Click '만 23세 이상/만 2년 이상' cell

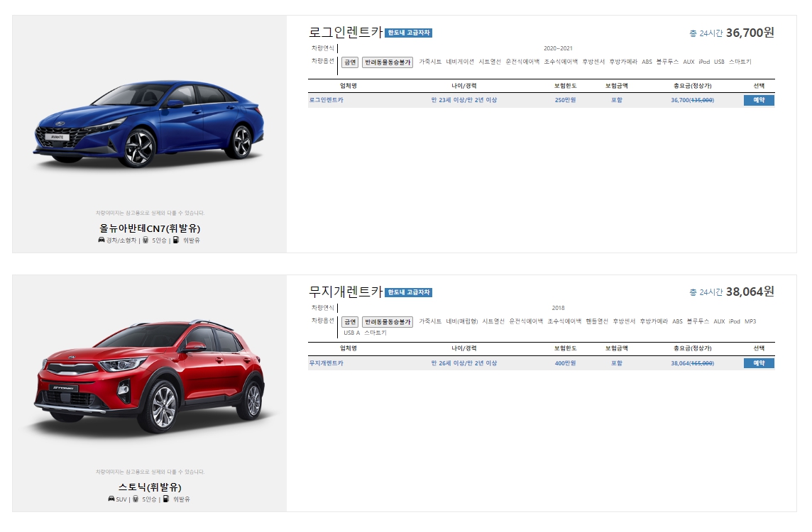[x=464, y=100]
